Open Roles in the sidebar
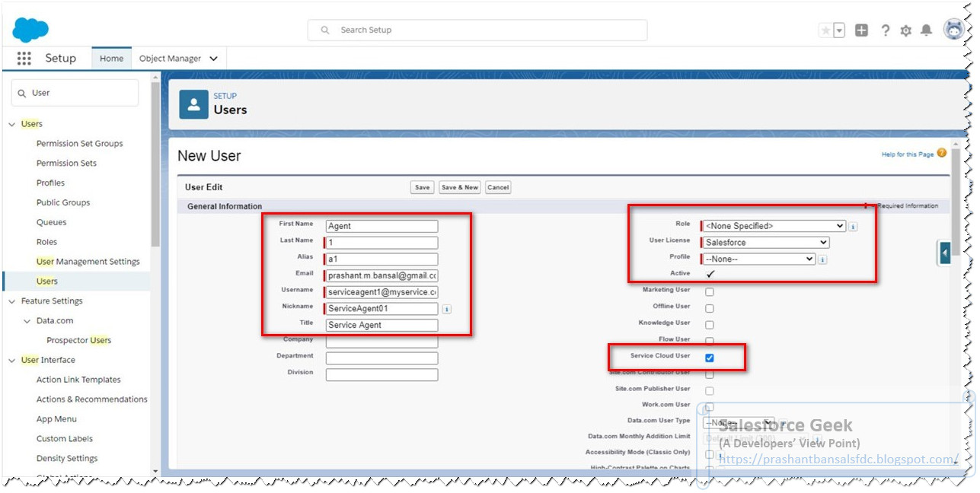The height and width of the screenshot is (493, 980). tap(46, 242)
